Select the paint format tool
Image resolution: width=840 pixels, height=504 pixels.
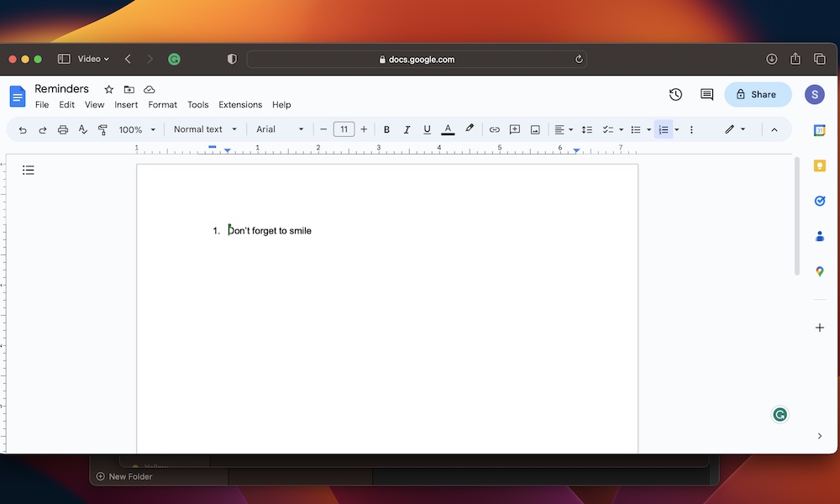(x=102, y=129)
